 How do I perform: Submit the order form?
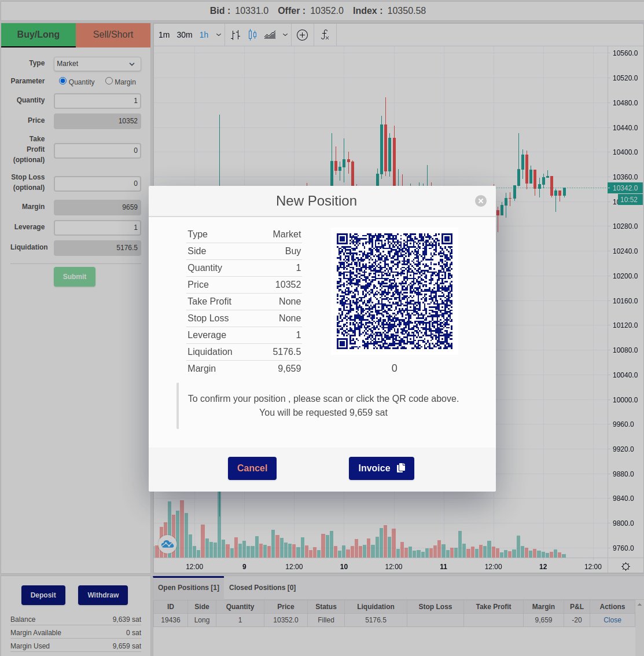coord(75,277)
